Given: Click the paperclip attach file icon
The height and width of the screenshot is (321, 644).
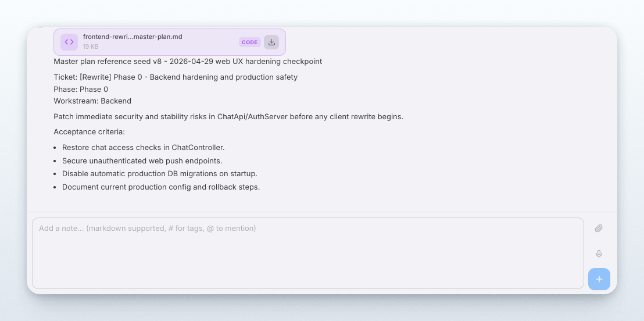Looking at the screenshot, I should tap(599, 228).
